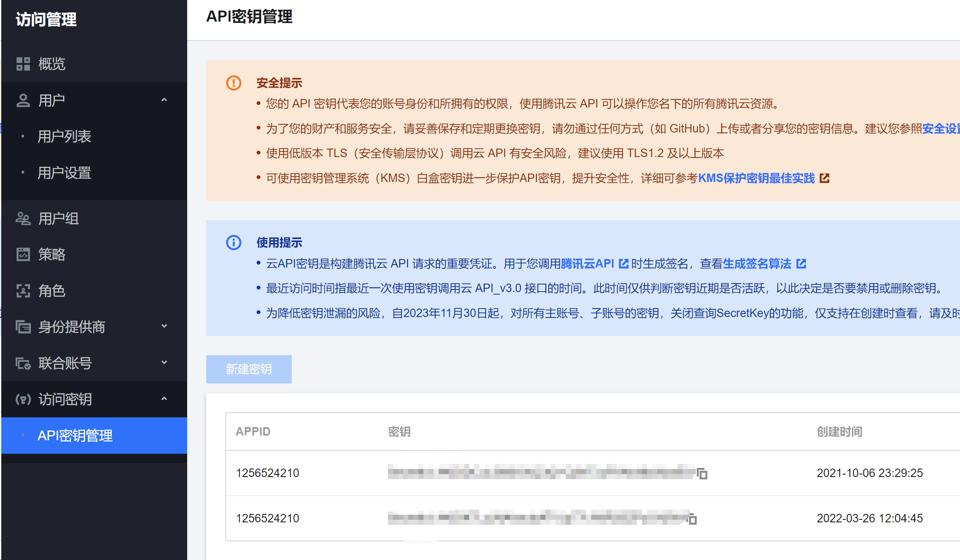Open 用户设置 in the sidebar
The height and width of the screenshot is (560, 960).
pos(64,173)
